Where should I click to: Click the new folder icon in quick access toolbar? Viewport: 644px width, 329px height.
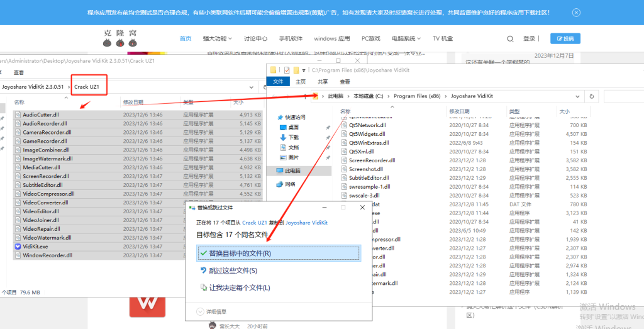tap(296, 70)
